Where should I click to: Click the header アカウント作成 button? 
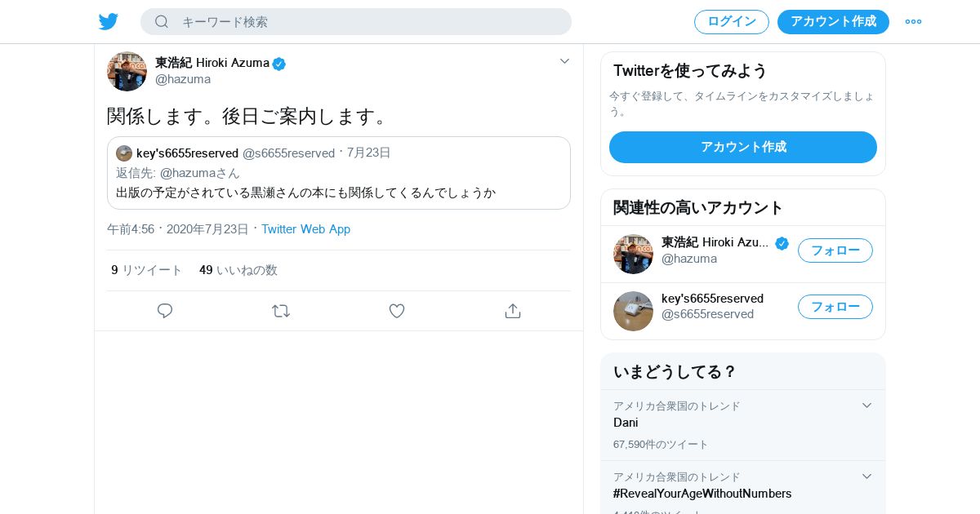tap(833, 22)
